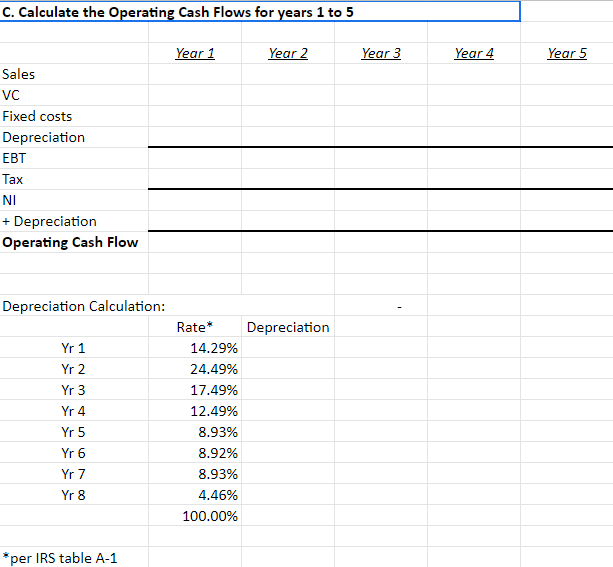Click the '*per IRS table A-1' footnote
The height and width of the screenshot is (567, 613).
coord(60,558)
